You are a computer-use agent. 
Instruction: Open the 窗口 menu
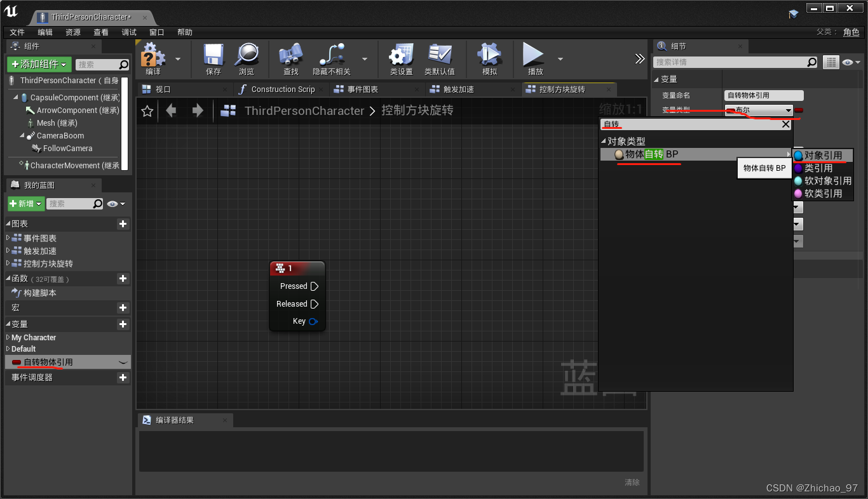click(x=157, y=32)
